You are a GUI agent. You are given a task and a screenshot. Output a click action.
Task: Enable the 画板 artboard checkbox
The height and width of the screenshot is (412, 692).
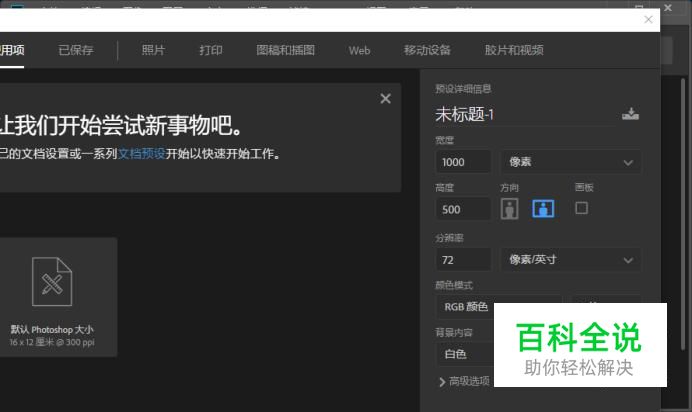(x=581, y=208)
